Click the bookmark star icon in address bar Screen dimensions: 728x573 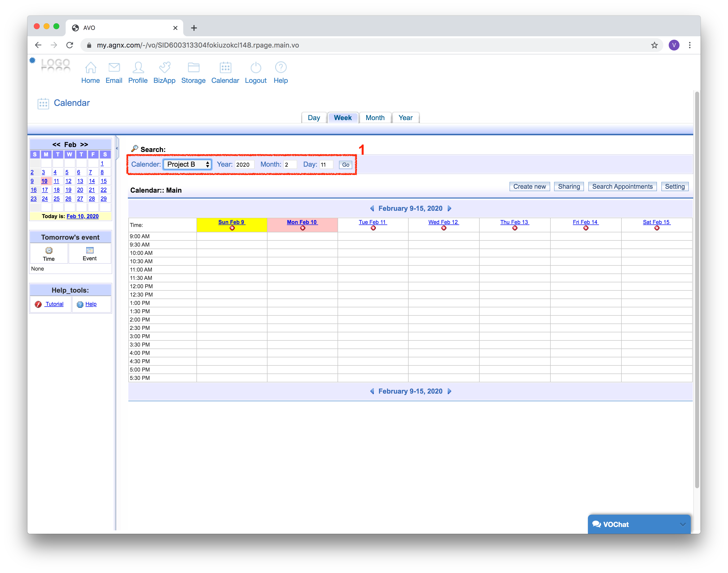click(x=654, y=45)
